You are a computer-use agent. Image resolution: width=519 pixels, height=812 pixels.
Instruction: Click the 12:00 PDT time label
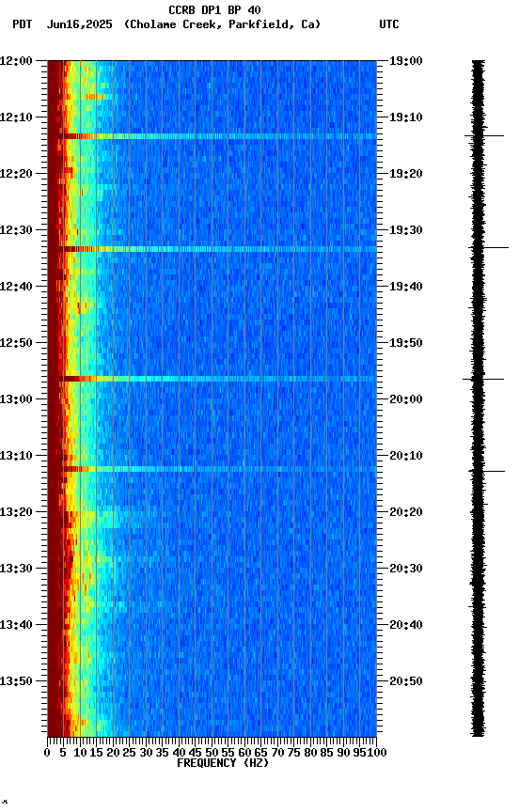[x=16, y=61]
